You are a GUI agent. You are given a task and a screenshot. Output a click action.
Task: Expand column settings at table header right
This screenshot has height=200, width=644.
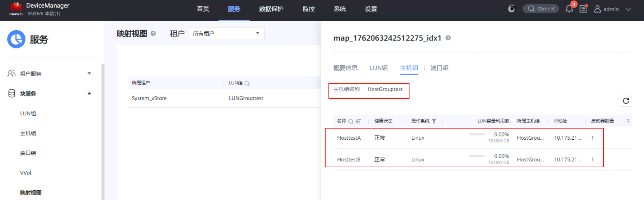click(x=628, y=121)
